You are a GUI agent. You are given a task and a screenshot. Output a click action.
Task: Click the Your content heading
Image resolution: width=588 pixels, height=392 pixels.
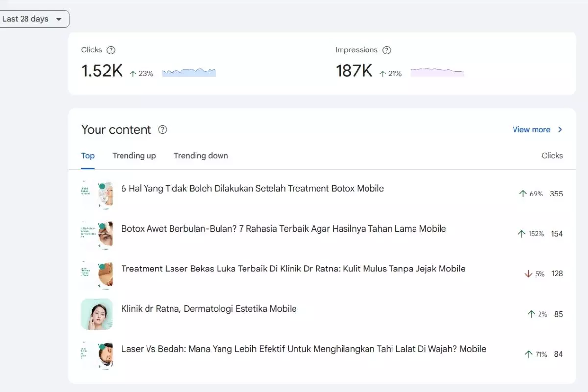click(x=116, y=130)
